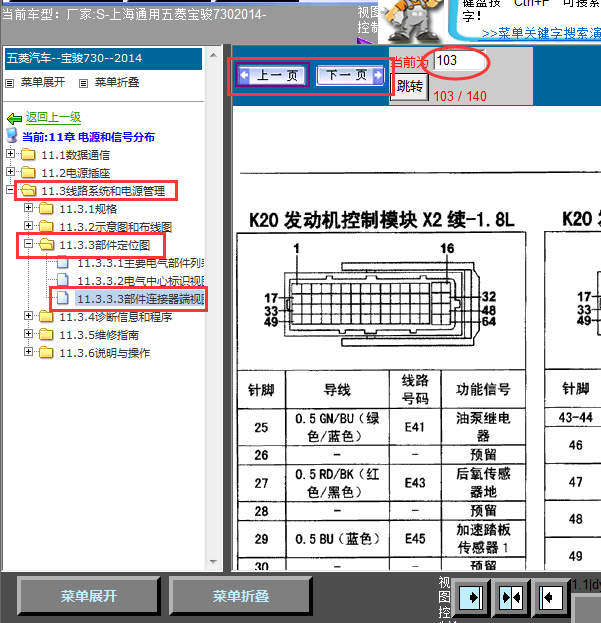Click the 菜单关键字搜索演示 link

[541, 33]
